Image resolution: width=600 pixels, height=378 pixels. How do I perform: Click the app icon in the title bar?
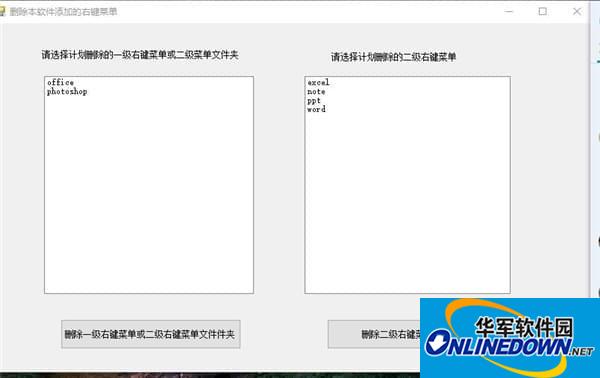2,11
